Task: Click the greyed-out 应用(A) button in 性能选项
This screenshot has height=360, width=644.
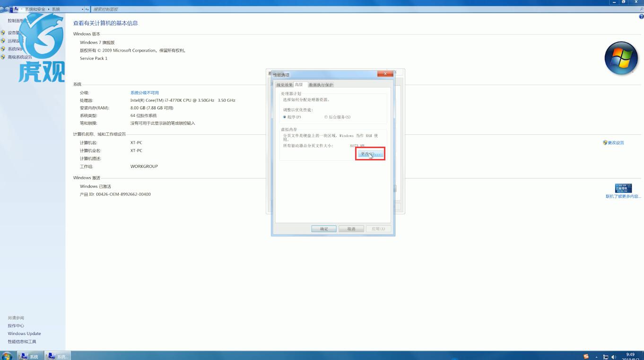Action: coord(378,229)
